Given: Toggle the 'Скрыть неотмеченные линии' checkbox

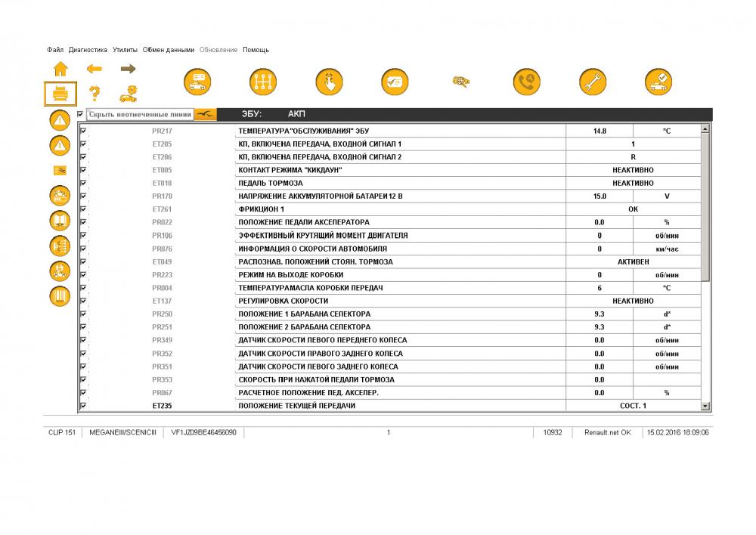Looking at the screenshot, I should click(x=80, y=114).
